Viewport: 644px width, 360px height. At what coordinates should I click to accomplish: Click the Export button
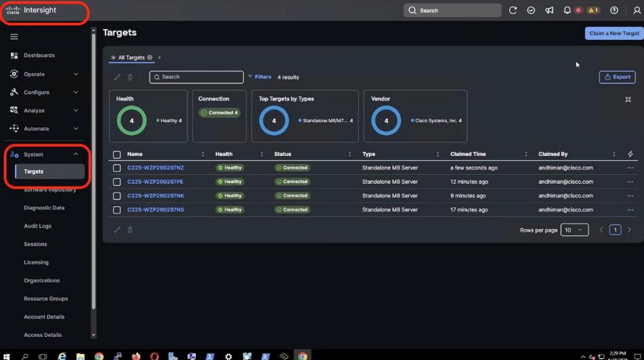pyautogui.click(x=617, y=77)
